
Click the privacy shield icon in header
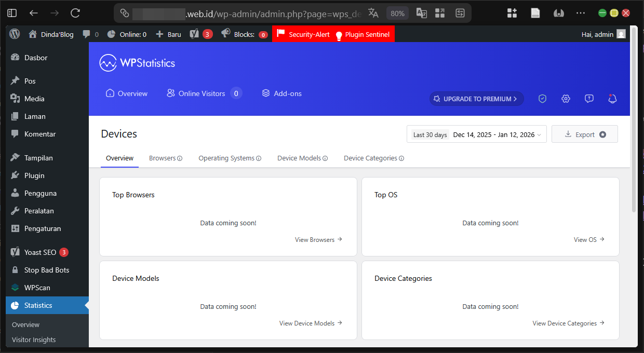tap(542, 99)
